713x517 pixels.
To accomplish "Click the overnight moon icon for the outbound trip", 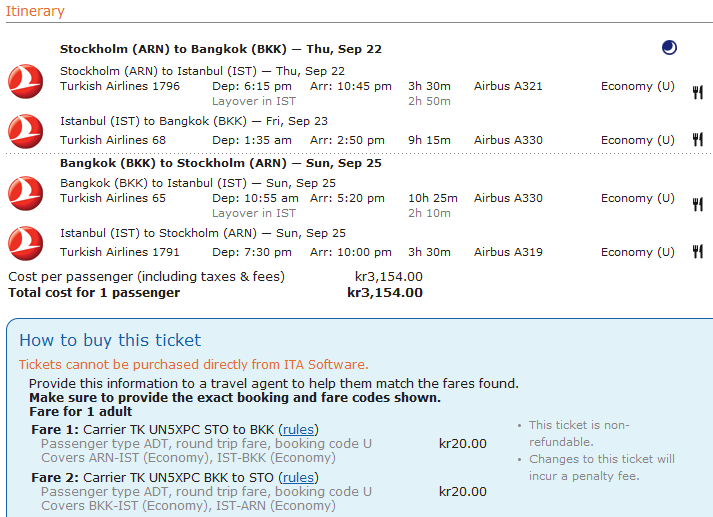I will coord(669,48).
